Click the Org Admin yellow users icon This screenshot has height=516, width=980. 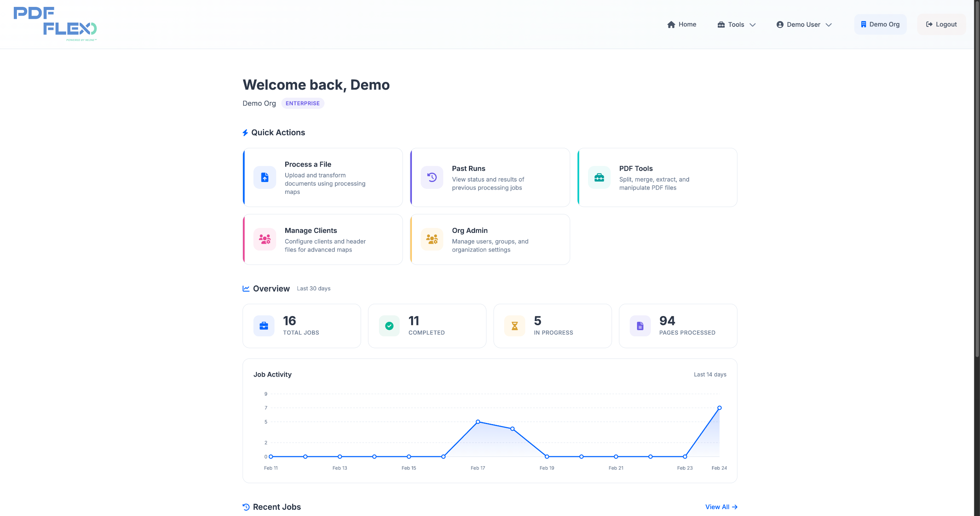[432, 239]
